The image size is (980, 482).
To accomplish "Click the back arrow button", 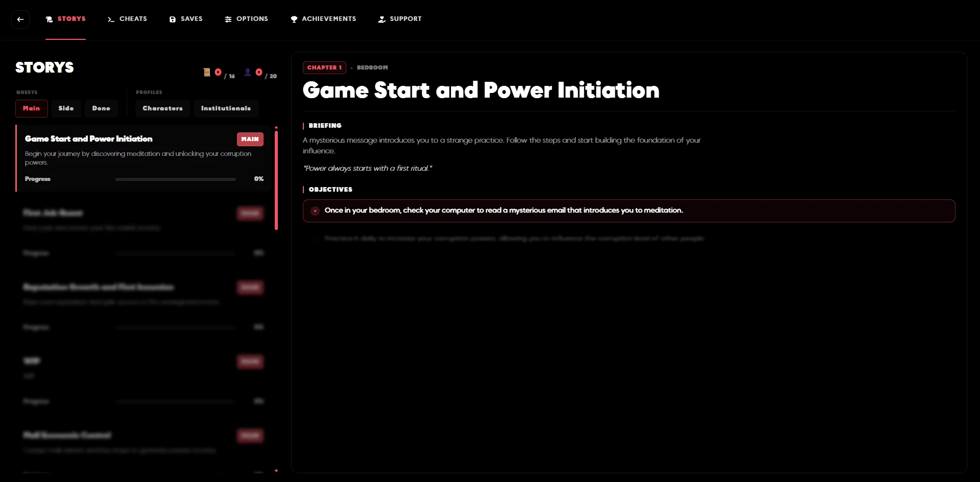I will 20,19.
